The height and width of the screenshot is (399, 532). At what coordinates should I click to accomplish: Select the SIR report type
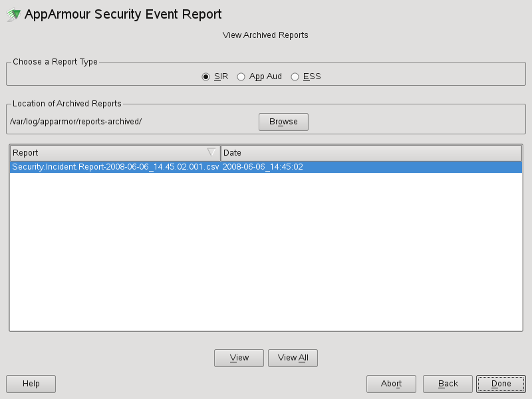point(207,76)
